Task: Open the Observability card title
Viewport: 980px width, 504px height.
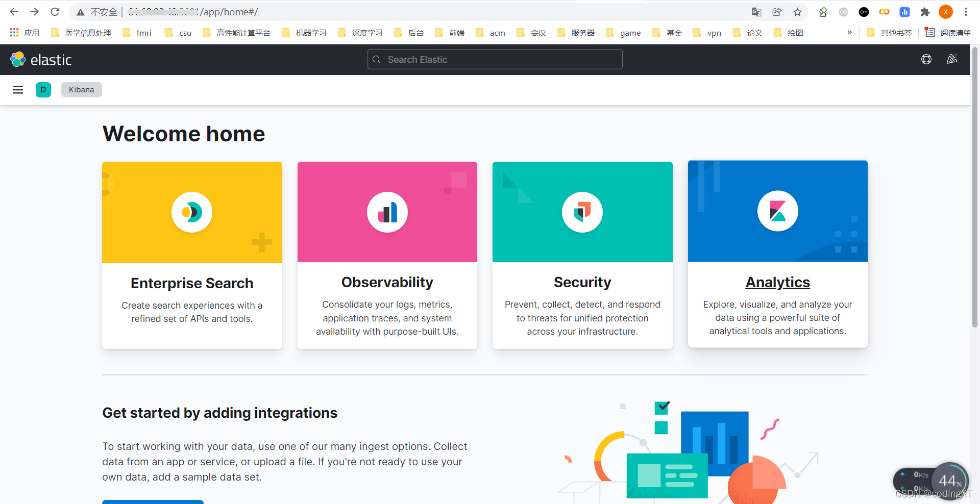Action: tap(387, 282)
